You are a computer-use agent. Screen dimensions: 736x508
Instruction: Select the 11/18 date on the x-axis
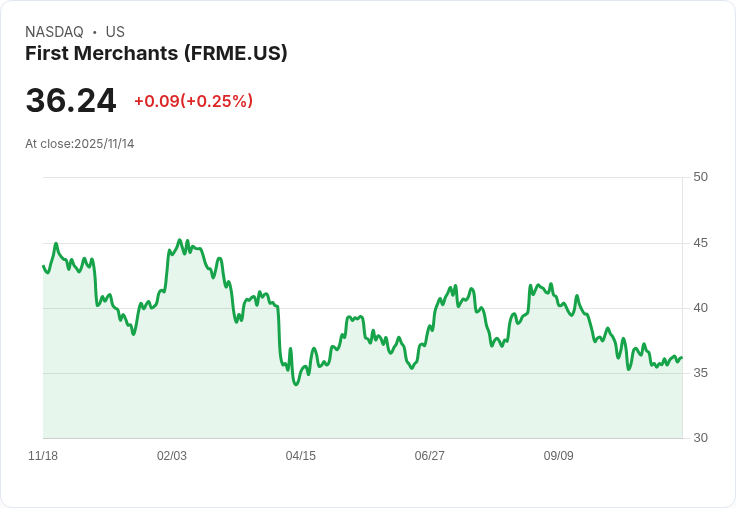tap(43, 456)
